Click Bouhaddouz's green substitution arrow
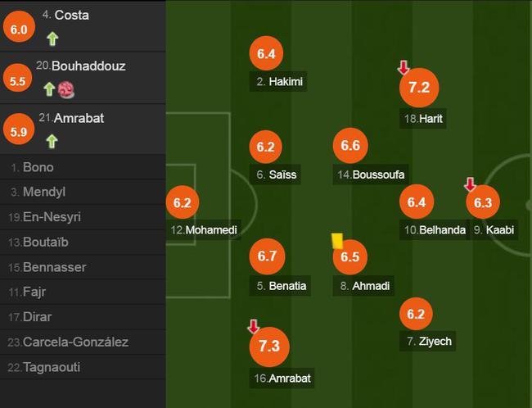This screenshot has height=408, width=532. [50, 89]
